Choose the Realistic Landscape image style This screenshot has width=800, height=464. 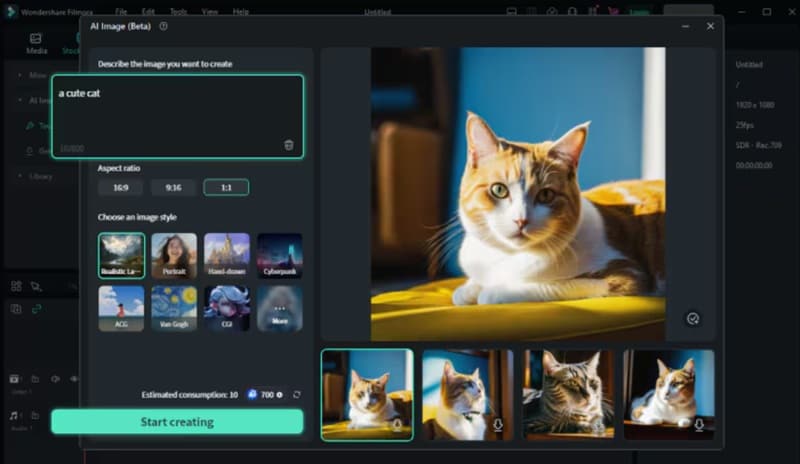(x=121, y=256)
